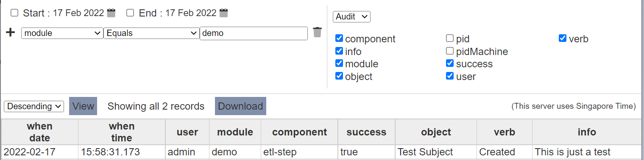Open the Equals operator dropdown
This screenshot has width=644, height=160.
pyautogui.click(x=151, y=33)
